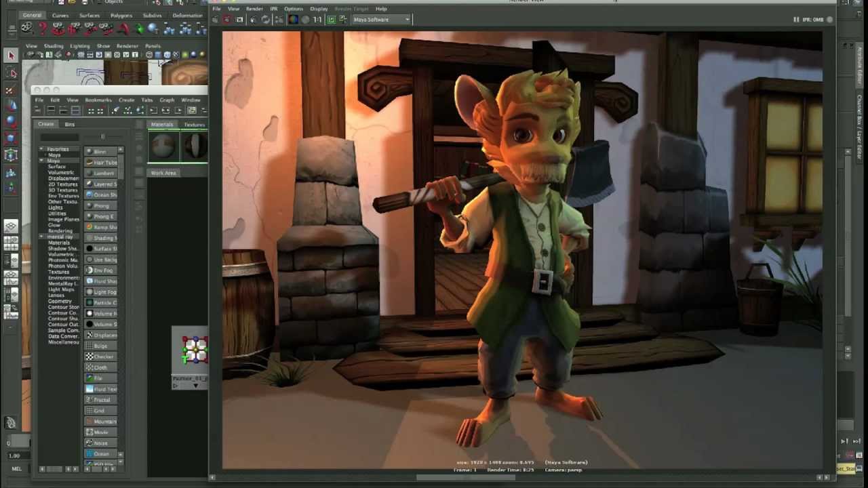Select the Lasso tool in toolbox

[11, 73]
